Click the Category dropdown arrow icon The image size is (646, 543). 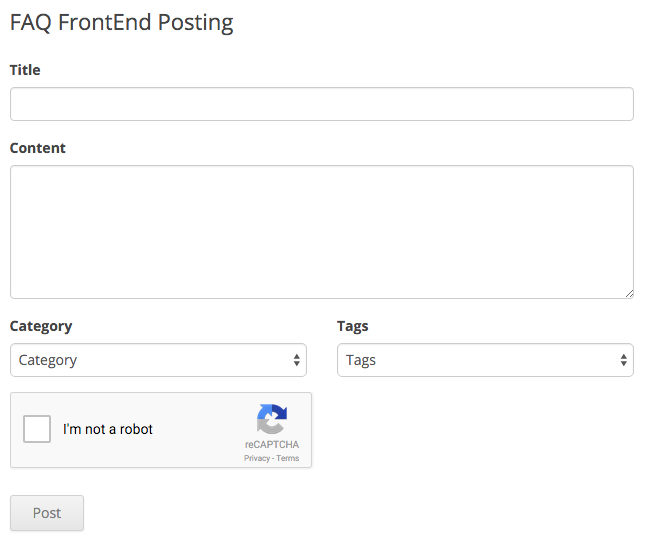coord(297,360)
